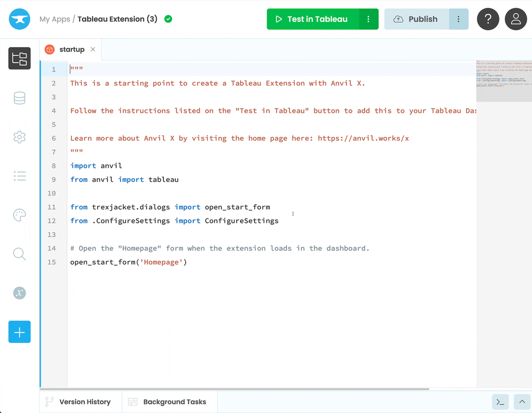
Task: Go to My Apps breadcrumb link
Action: (55, 19)
